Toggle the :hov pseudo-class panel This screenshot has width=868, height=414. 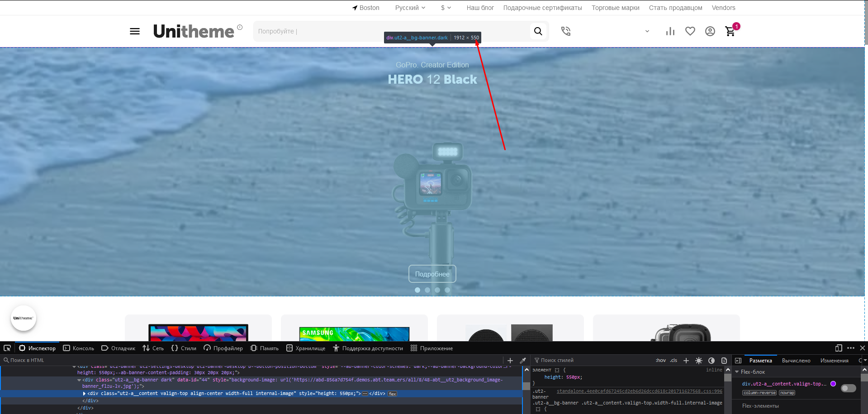click(x=661, y=361)
